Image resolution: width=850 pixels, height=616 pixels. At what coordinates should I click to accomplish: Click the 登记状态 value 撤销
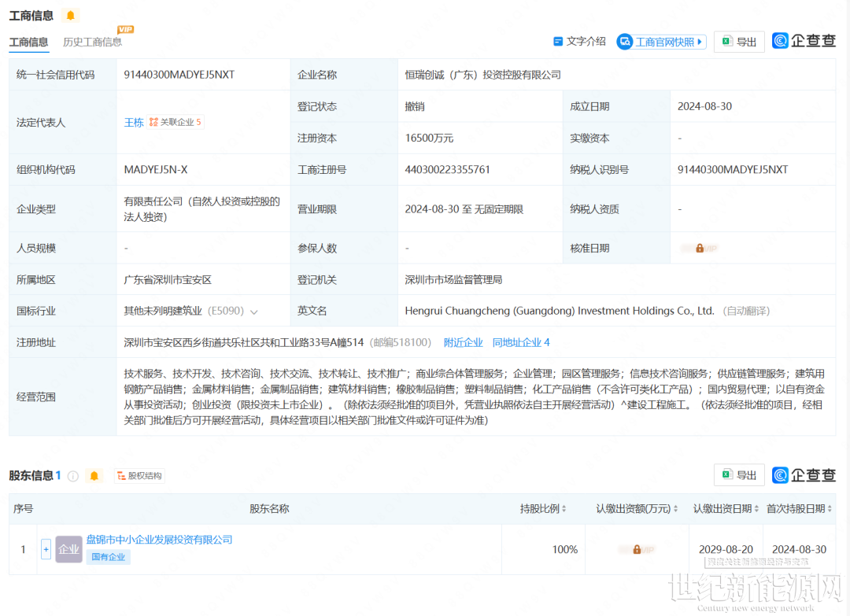415,107
